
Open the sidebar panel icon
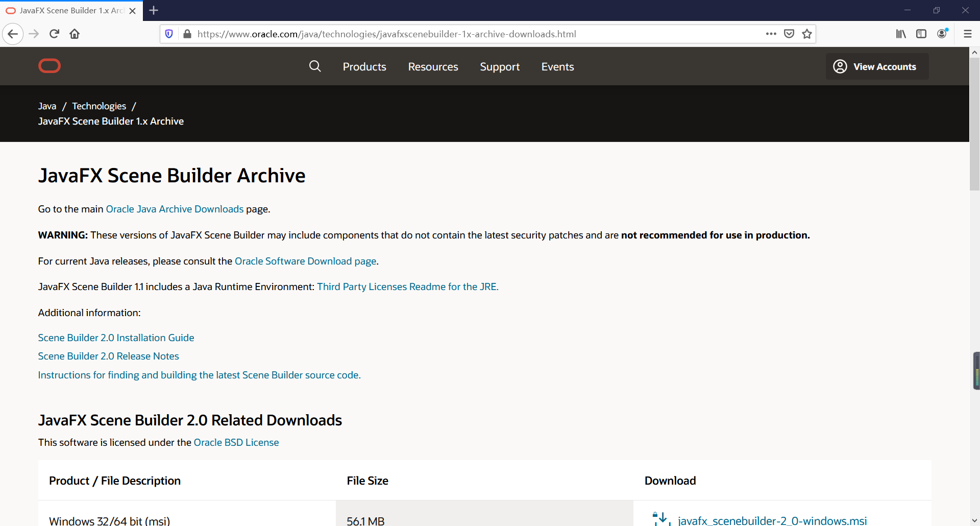[x=922, y=34]
